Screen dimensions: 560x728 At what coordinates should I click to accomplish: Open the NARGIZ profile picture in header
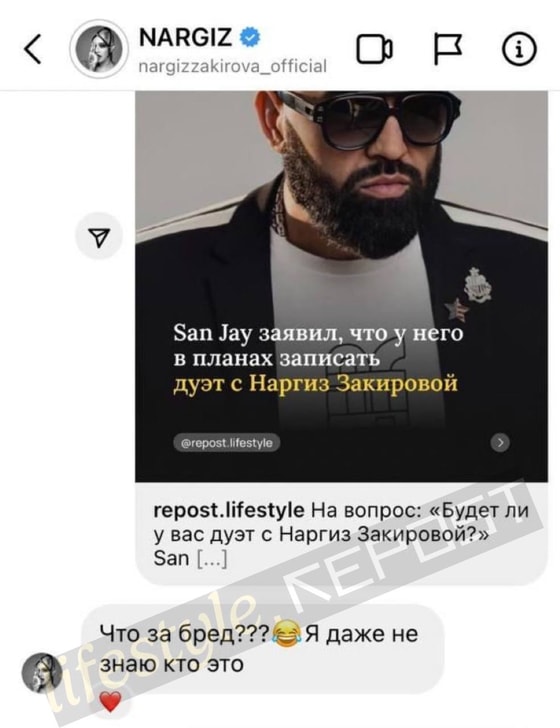click(x=98, y=49)
